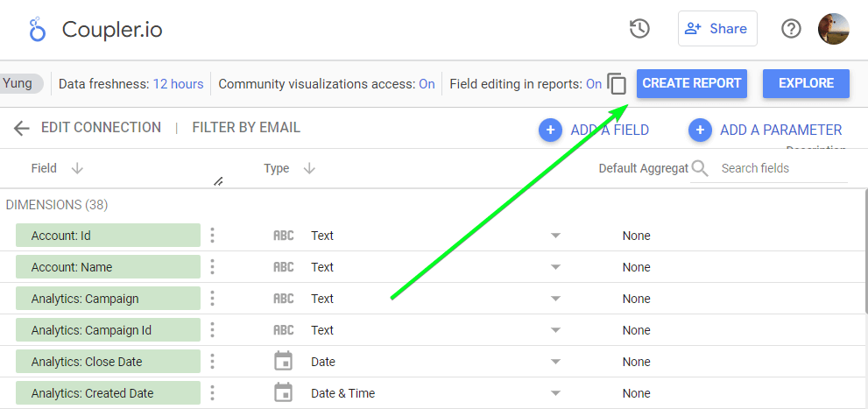Sort by Type column arrow
This screenshot has height=409, width=868.
pyautogui.click(x=309, y=169)
